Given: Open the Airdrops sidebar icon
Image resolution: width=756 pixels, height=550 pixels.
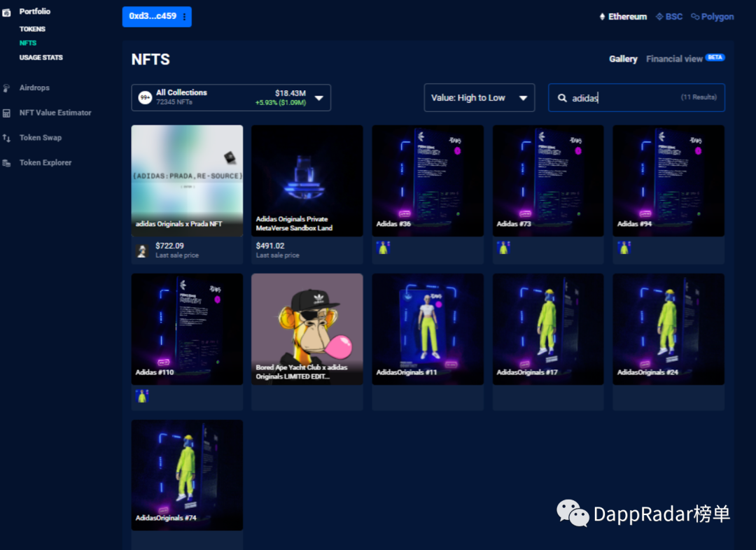Looking at the screenshot, I should tap(6, 88).
